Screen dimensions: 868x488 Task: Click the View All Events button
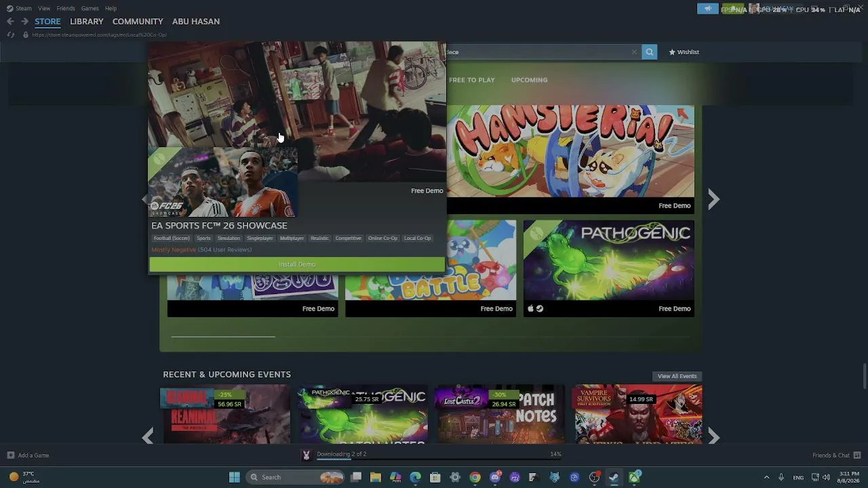677,376
